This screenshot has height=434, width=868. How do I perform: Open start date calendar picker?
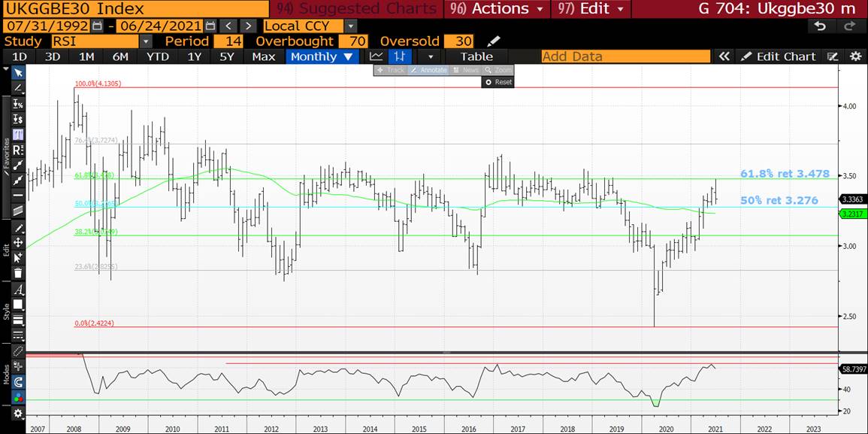click(97, 26)
